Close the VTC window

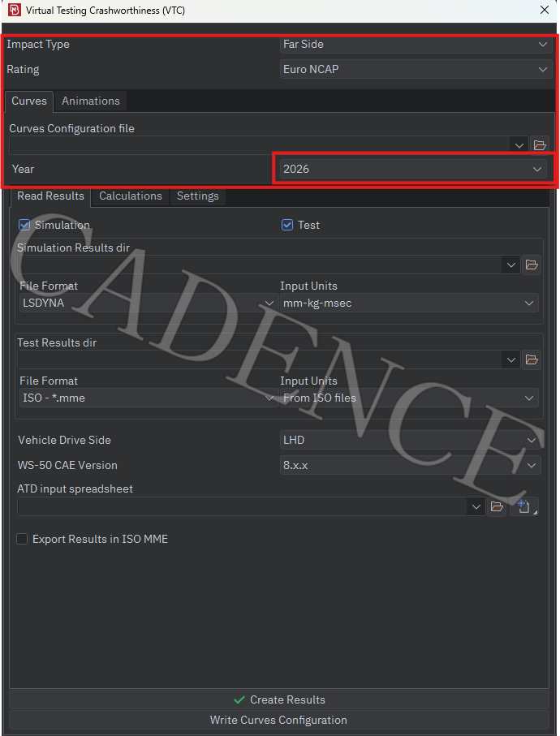click(545, 10)
